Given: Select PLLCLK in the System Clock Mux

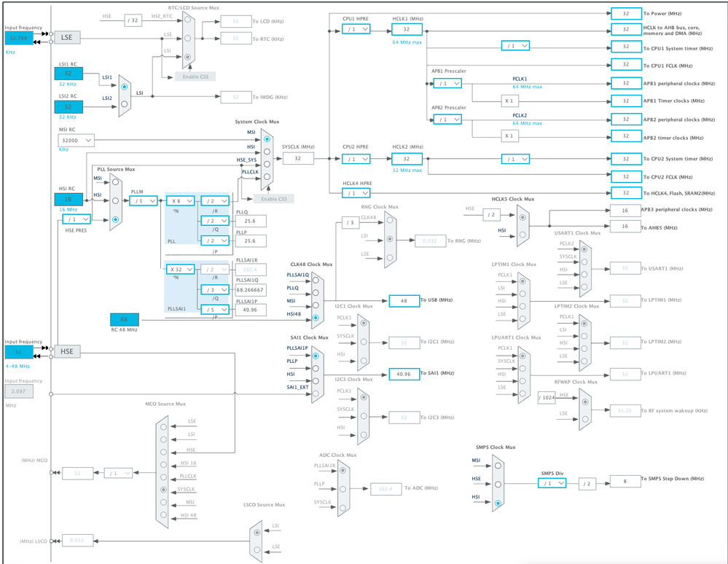Looking at the screenshot, I should (267, 177).
